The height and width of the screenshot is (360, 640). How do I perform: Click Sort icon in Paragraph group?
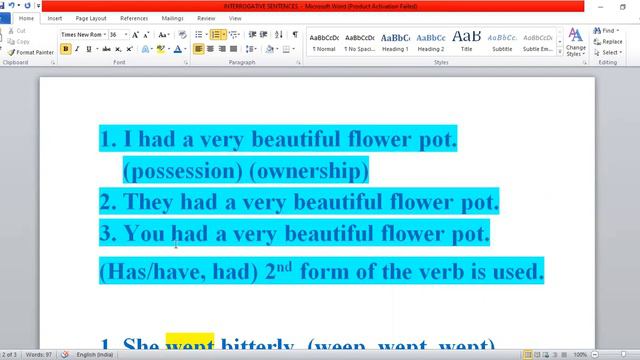(279, 35)
